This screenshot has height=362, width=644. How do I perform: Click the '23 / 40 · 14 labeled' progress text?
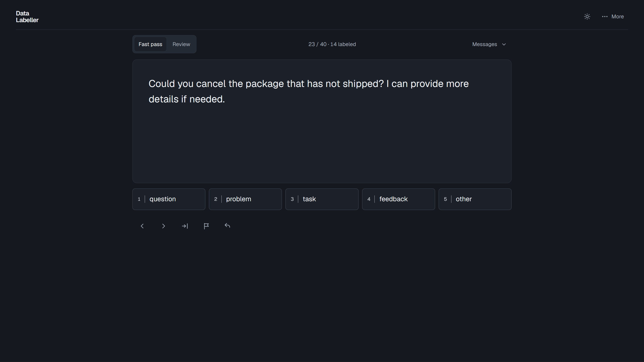coord(332,44)
